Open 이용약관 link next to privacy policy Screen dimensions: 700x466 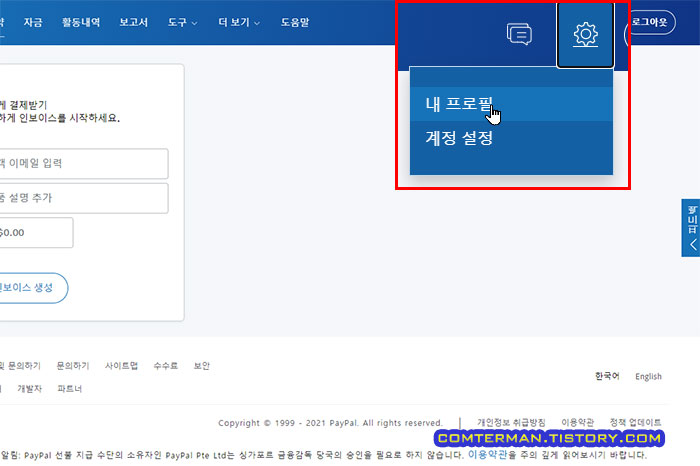578,422
